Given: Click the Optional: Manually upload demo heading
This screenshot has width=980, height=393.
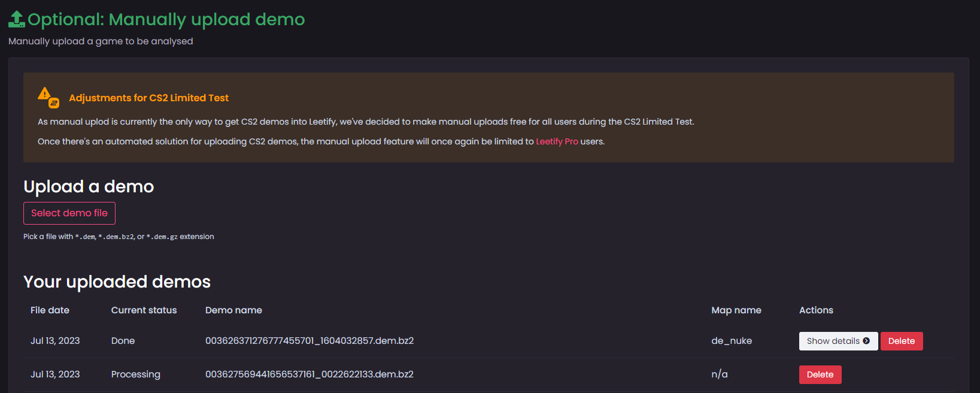Looking at the screenshot, I should [x=165, y=19].
